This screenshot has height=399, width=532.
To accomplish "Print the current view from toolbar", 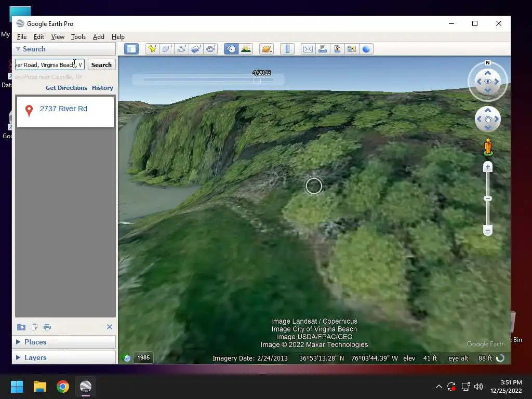I will tap(322, 49).
